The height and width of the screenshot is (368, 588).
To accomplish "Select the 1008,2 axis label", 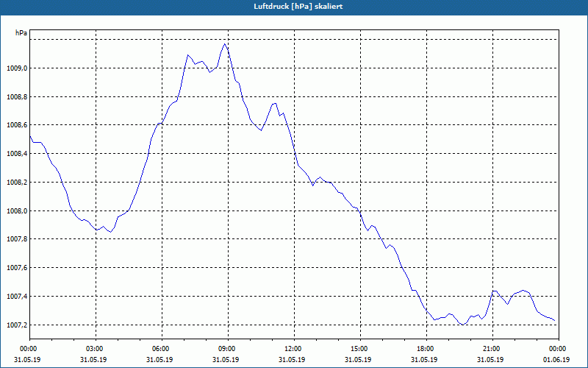I will 16,182.
